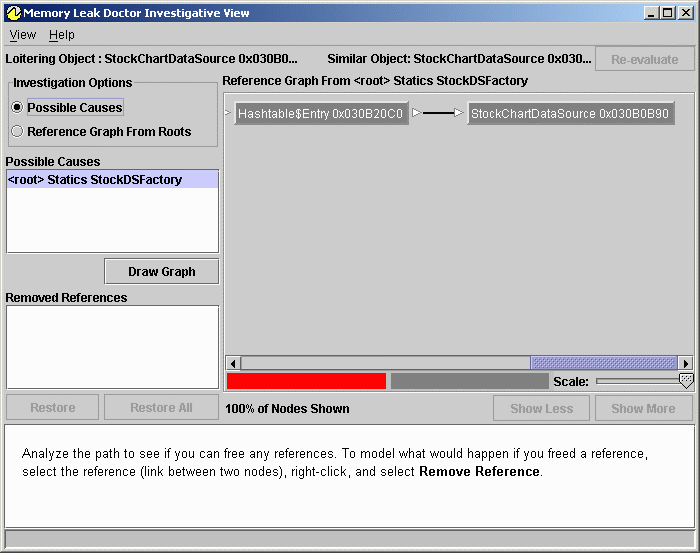Click triangle on right of Hashtable$Entry node
Image resolution: width=700 pixels, height=553 pixels.
pyautogui.click(x=416, y=114)
